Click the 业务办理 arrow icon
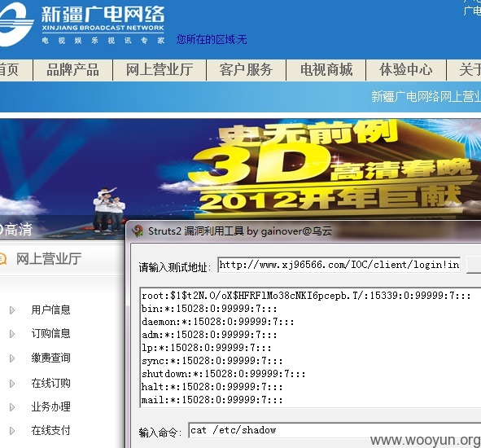481x448 pixels. pos(12,407)
